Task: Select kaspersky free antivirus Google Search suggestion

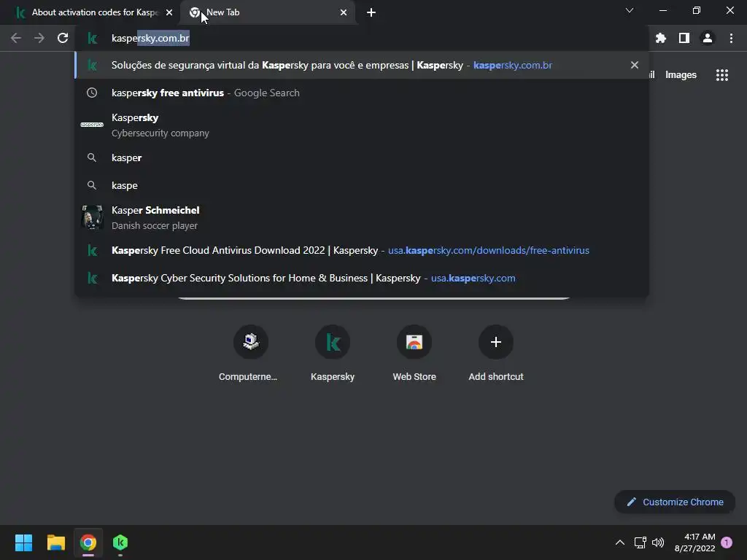Action: pyautogui.click(x=361, y=93)
